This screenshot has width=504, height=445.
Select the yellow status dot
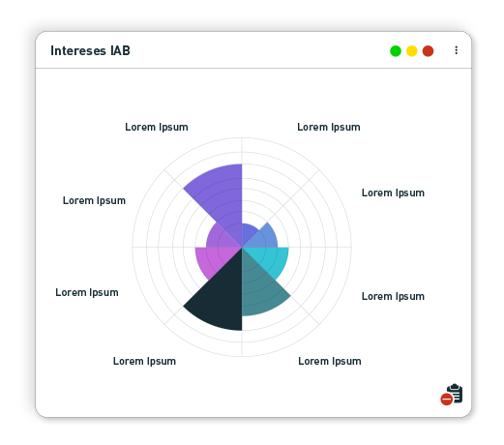click(x=411, y=51)
